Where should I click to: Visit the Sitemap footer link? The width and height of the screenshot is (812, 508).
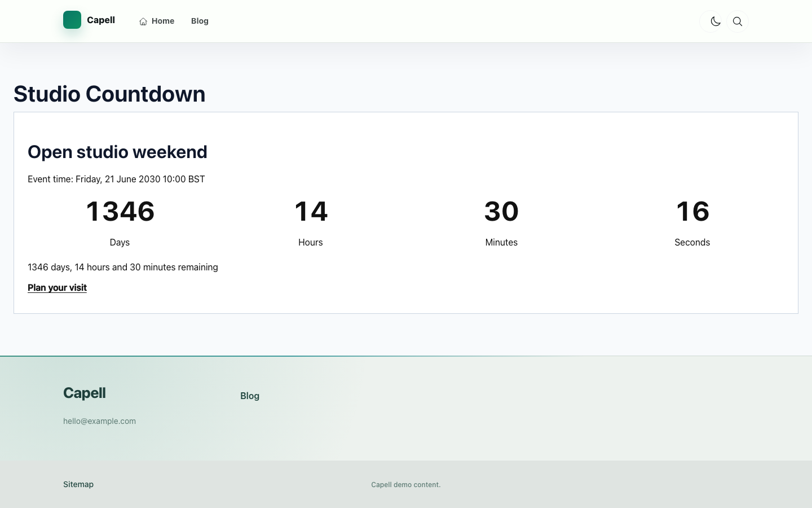coord(78,484)
